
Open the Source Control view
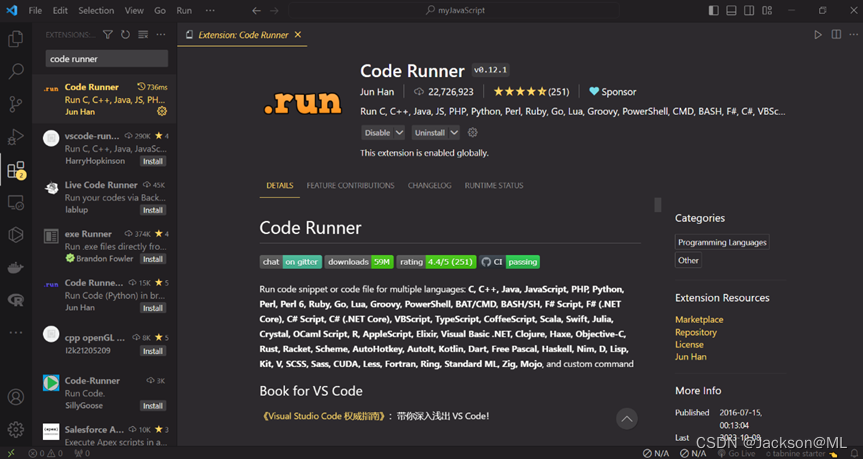(15, 104)
